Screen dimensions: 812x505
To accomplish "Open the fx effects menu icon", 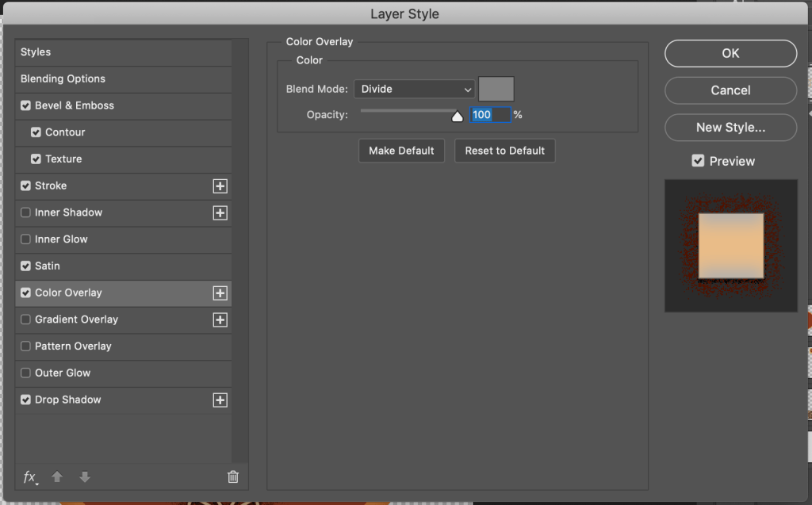I will click(x=30, y=477).
